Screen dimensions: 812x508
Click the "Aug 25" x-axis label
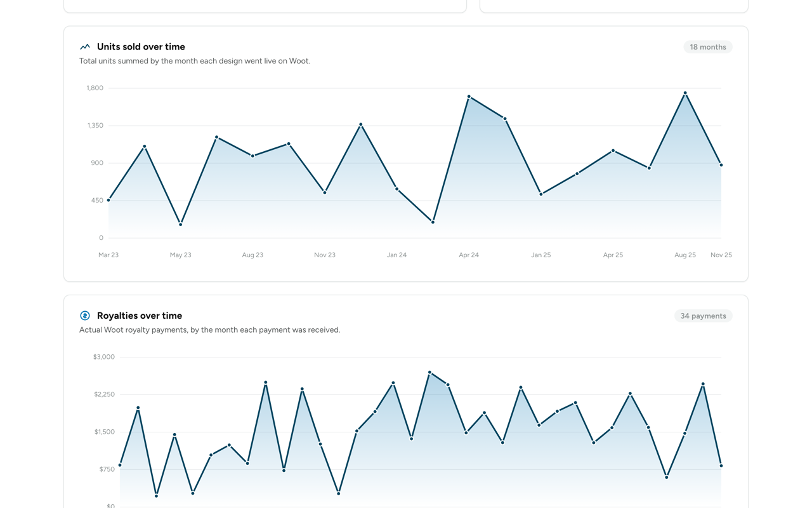click(685, 255)
